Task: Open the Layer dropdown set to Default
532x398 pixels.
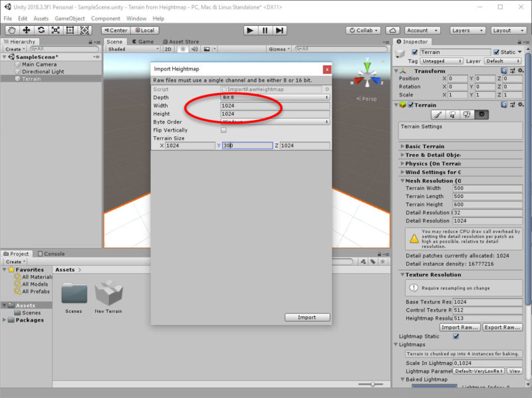Action: click(x=503, y=61)
